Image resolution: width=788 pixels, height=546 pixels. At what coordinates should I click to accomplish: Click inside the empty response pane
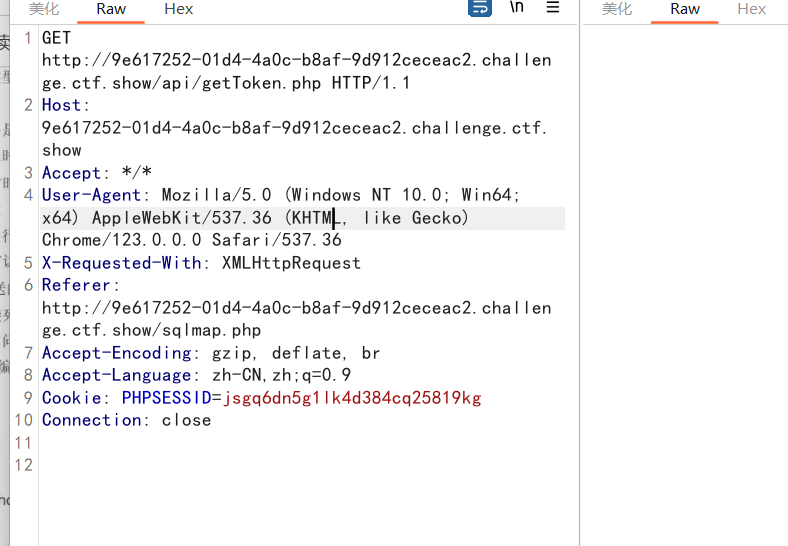(685, 280)
